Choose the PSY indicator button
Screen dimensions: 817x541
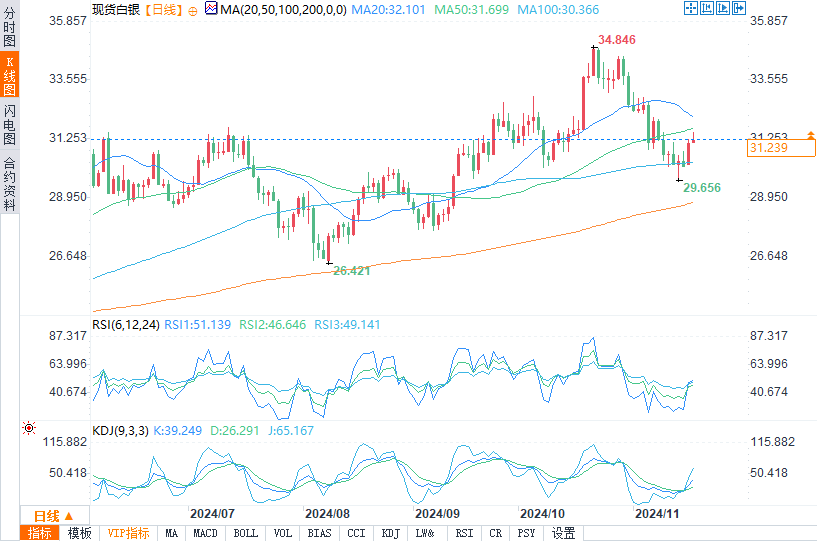(526, 533)
